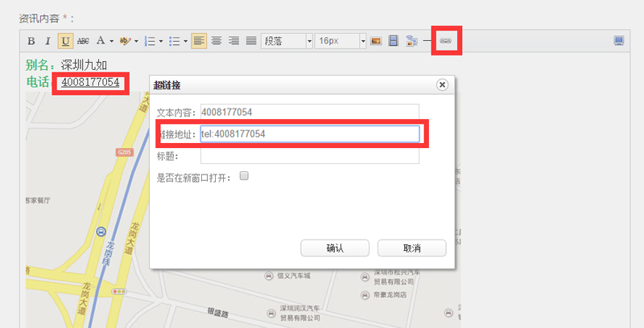This screenshot has width=644, height=328.
Task: Expand the font color dropdown arrow
Action: (110, 41)
